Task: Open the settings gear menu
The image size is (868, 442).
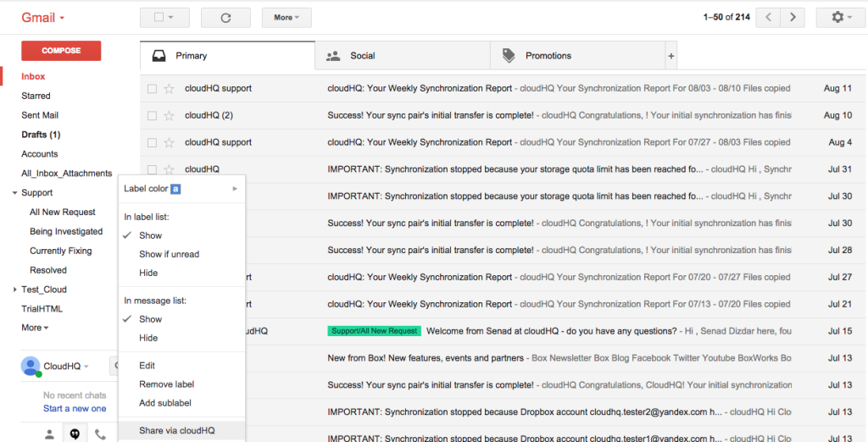Action: click(841, 18)
